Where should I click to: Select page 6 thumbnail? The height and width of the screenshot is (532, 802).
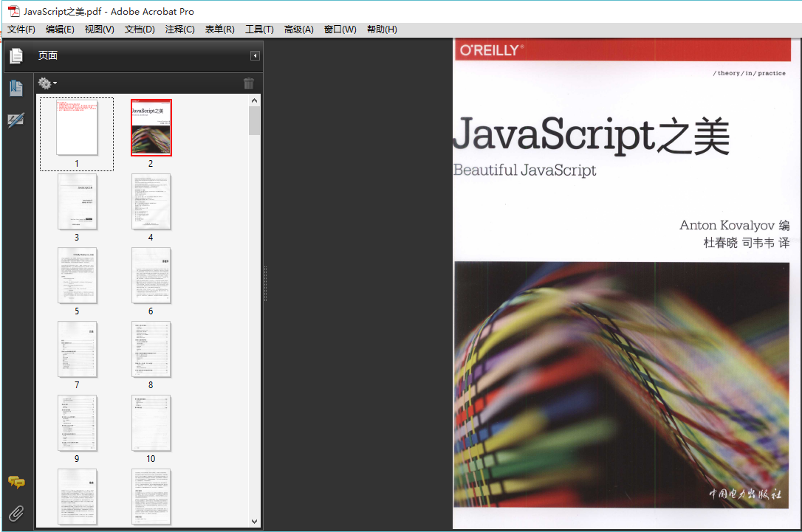pyautogui.click(x=151, y=275)
